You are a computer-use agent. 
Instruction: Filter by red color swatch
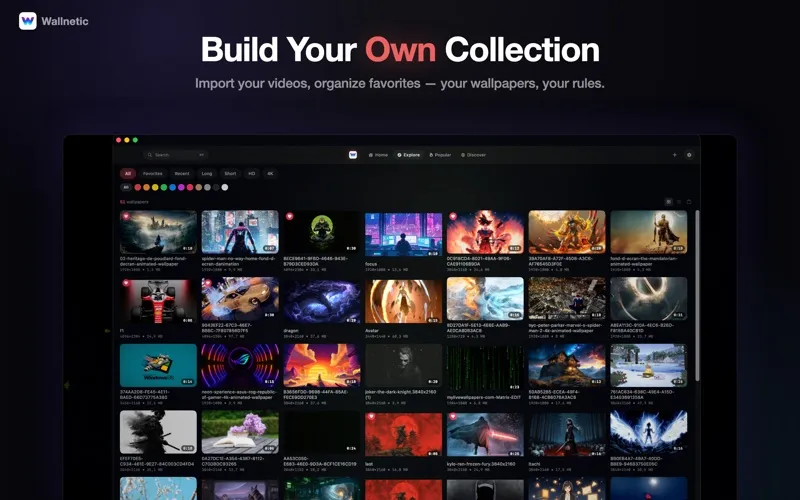[138, 187]
